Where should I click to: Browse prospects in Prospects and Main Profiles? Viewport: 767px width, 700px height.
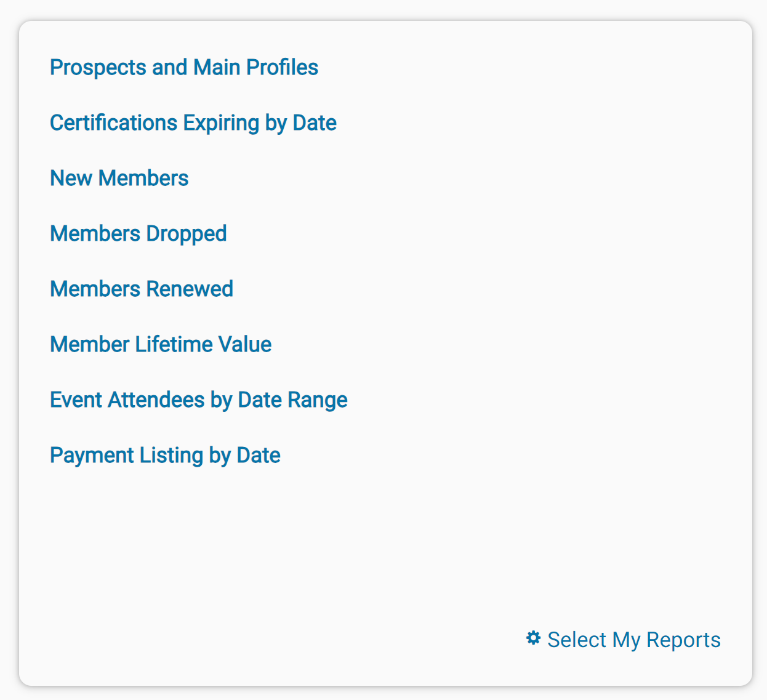click(x=183, y=68)
